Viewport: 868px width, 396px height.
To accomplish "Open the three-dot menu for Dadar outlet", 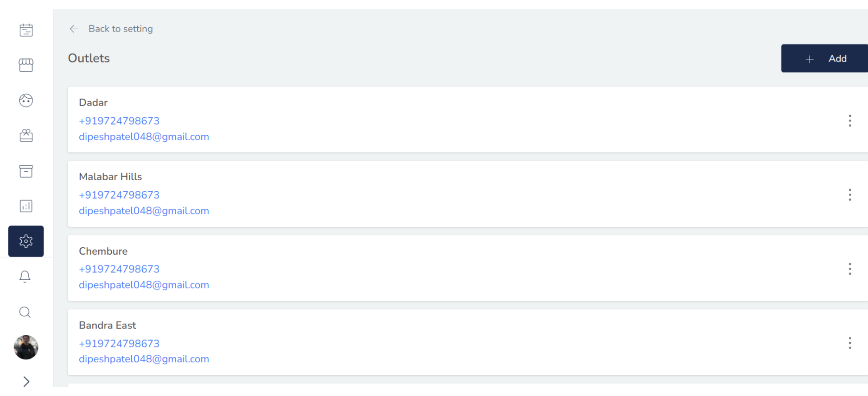I will [x=850, y=120].
